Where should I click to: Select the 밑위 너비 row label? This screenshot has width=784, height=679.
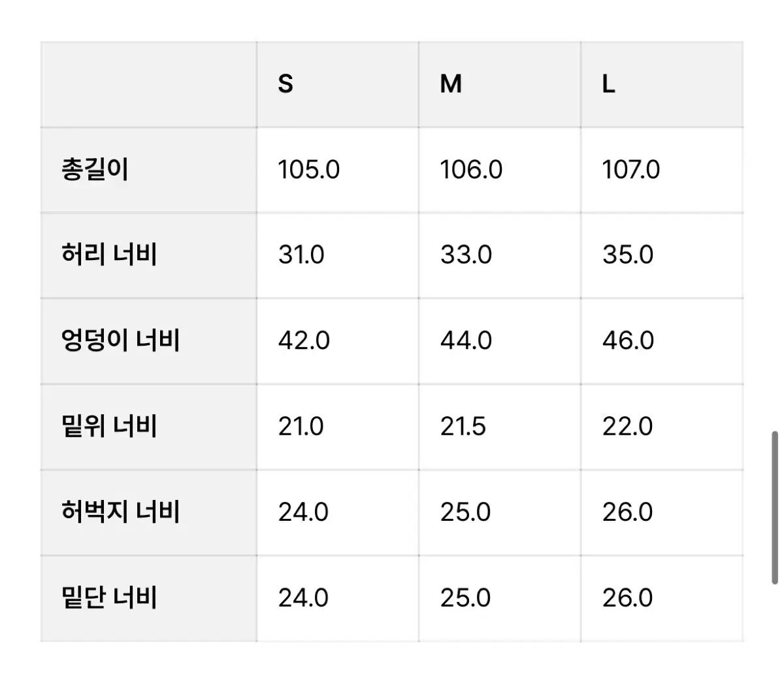pos(109,426)
